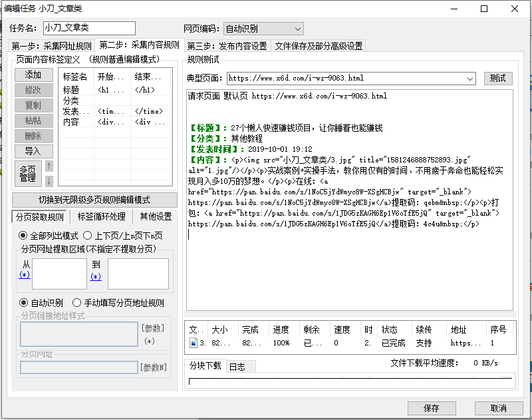Click the move-down arrow beside 多页管理

[x=49, y=181]
